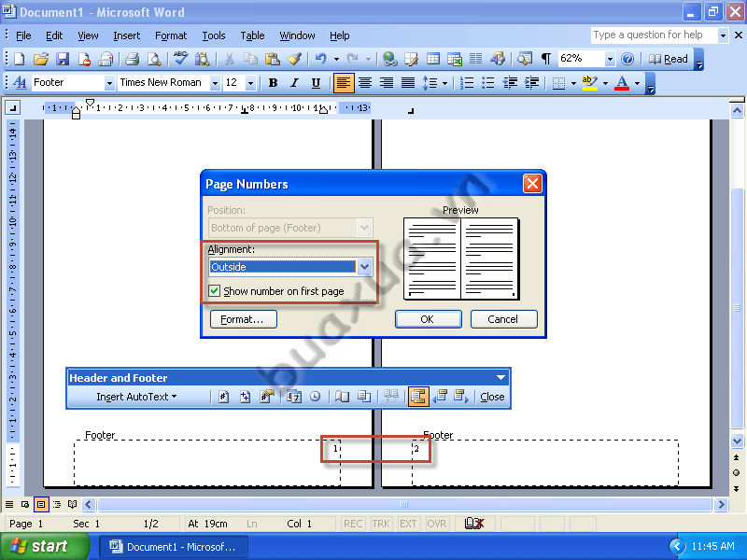
Task: Toggle Justify alignment
Action: click(408, 83)
